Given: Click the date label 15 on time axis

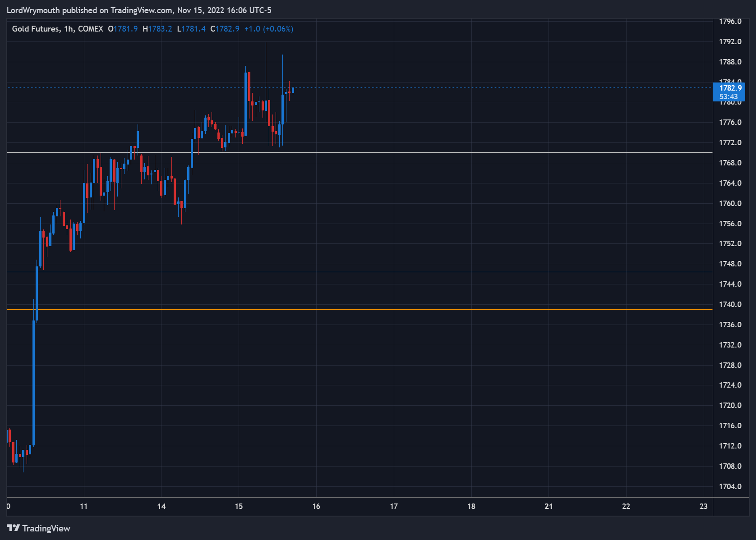Looking at the screenshot, I should (x=239, y=506).
